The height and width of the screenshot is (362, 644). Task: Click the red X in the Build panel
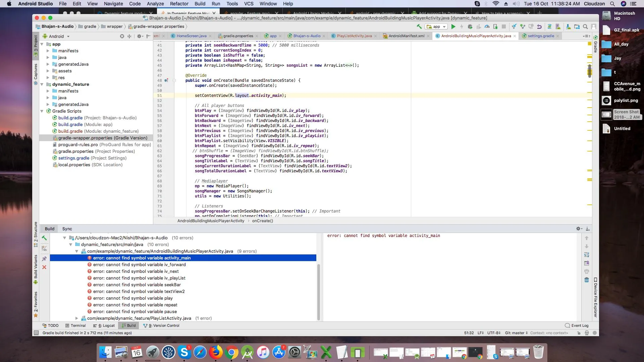click(x=44, y=267)
